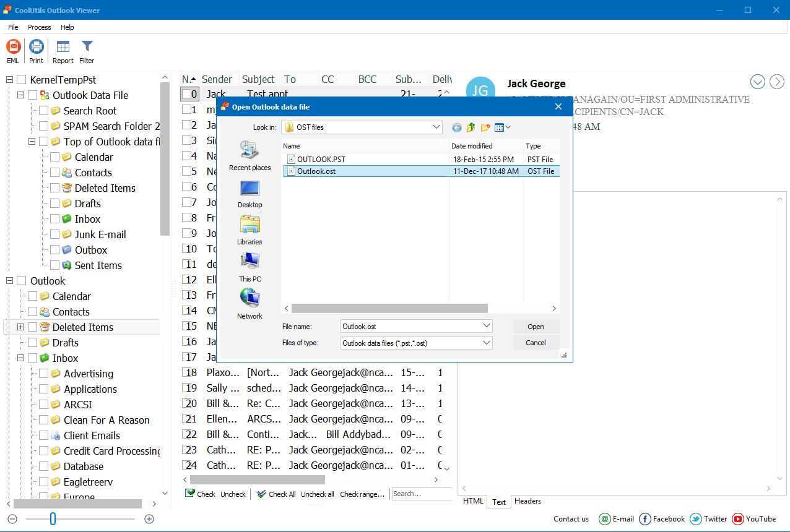
Task: Click the YouTube icon
Action: click(x=738, y=519)
